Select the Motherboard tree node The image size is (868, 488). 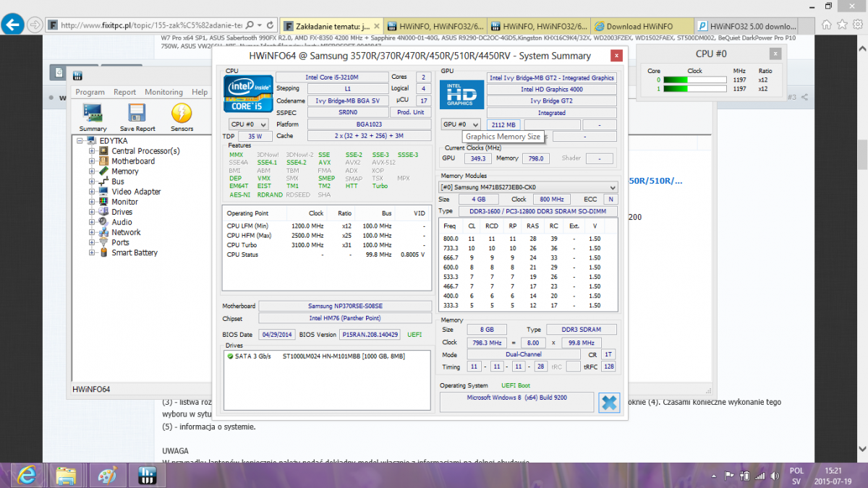(x=133, y=161)
